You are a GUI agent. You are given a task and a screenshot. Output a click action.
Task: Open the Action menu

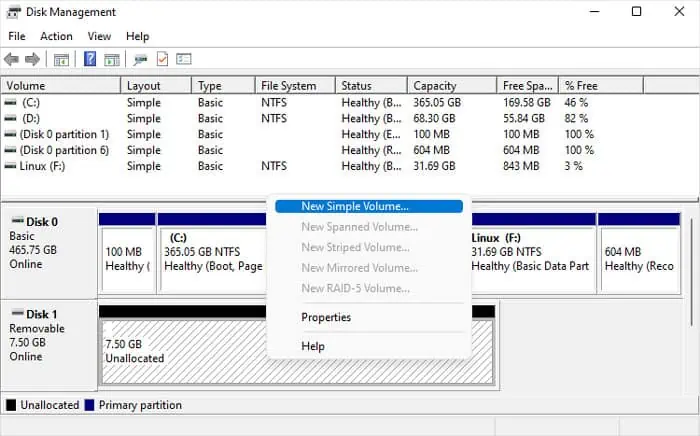pyautogui.click(x=56, y=36)
